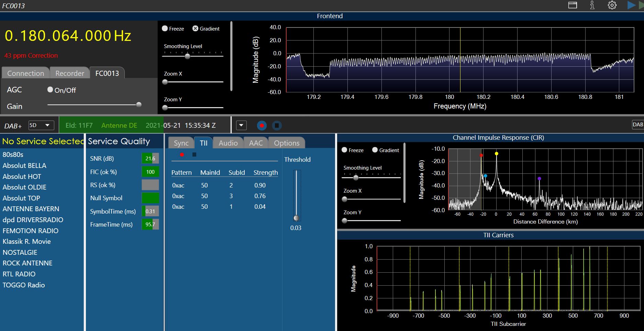The width and height of the screenshot is (644, 331).
Task: Start recording with the DAB bar record button
Action: [x=262, y=126]
